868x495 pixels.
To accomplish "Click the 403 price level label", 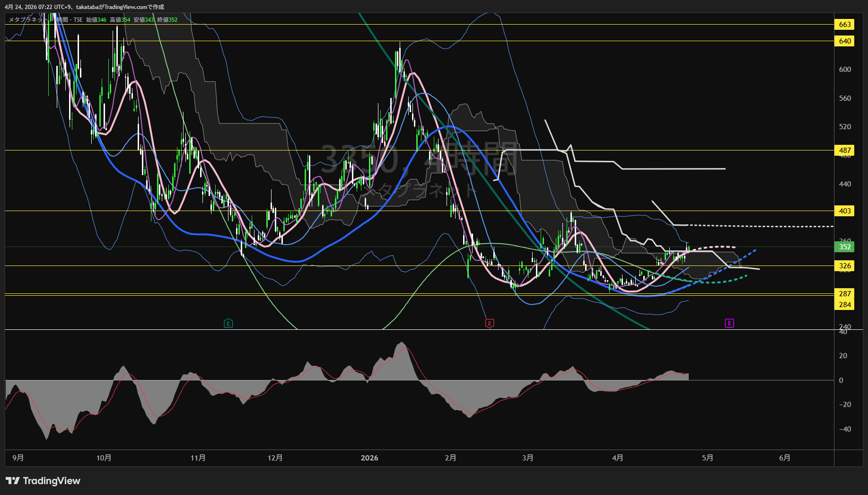I will click(x=845, y=211).
